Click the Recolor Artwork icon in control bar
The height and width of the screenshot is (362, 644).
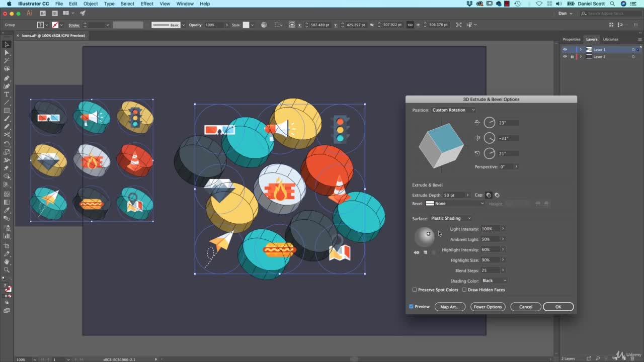tap(264, 25)
